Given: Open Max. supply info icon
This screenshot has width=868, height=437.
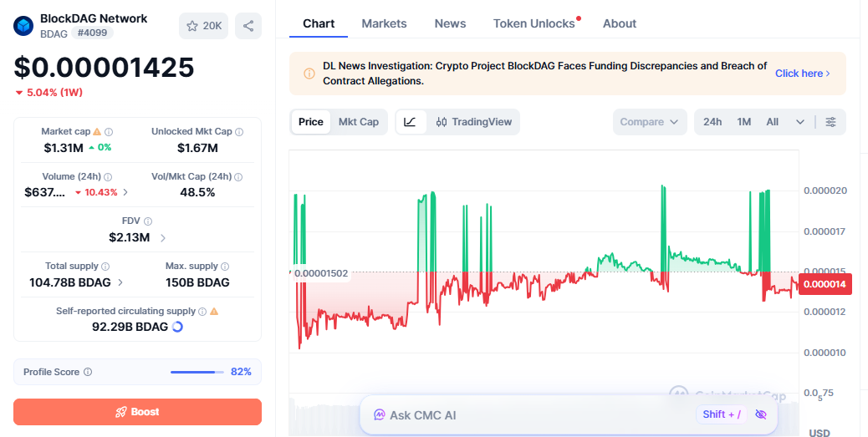Looking at the screenshot, I should [x=225, y=266].
